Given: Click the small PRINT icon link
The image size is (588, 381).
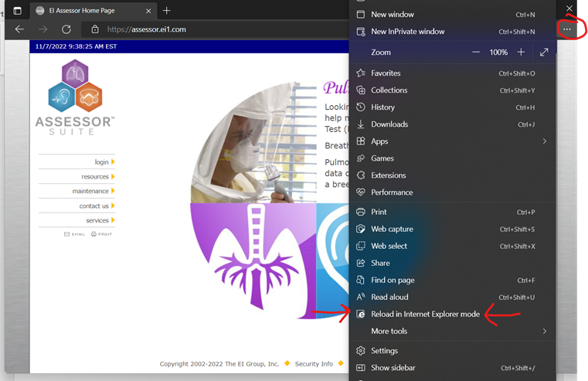Looking at the screenshot, I should 101,234.
